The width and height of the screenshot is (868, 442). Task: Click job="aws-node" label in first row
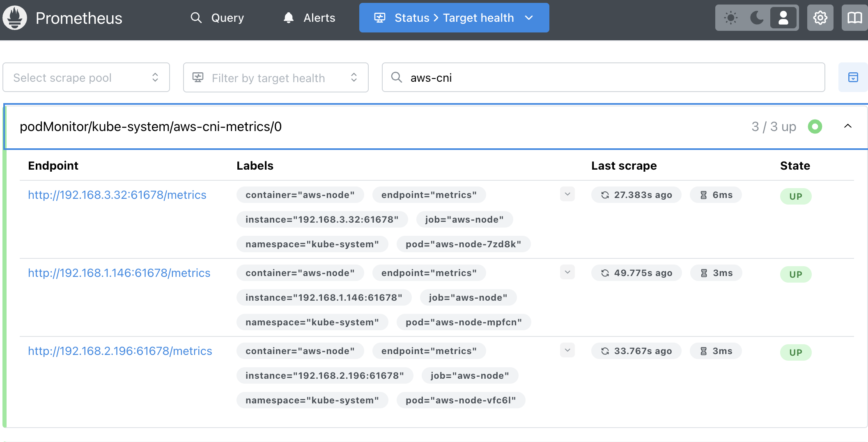[x=464, y=219]
